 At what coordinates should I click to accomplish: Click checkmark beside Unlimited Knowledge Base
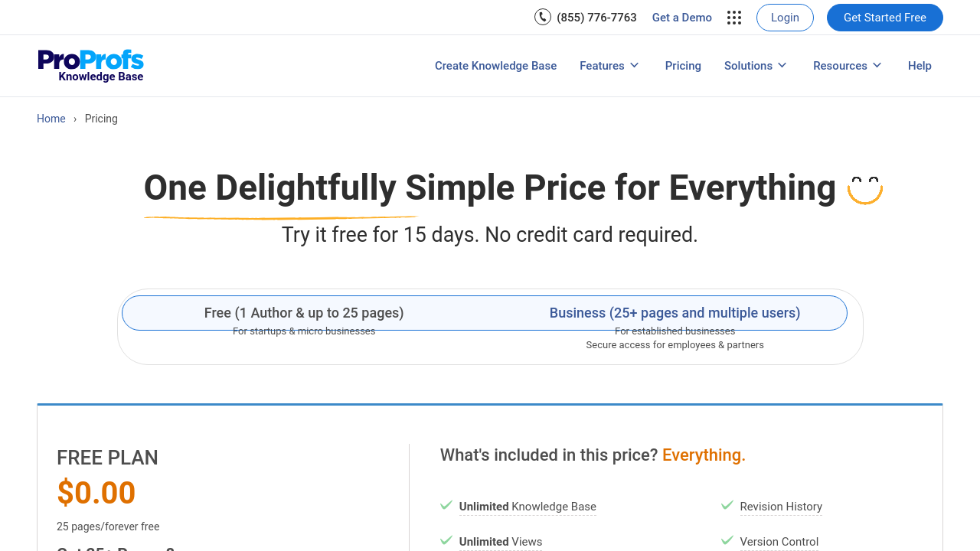click(x=446, y=505)
